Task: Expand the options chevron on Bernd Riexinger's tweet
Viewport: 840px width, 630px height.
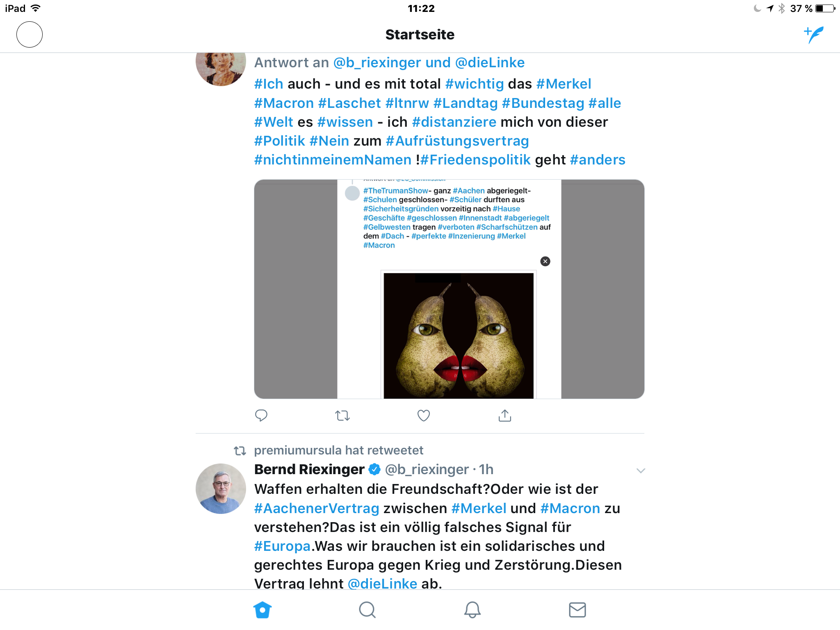Action: click(641, 470)
